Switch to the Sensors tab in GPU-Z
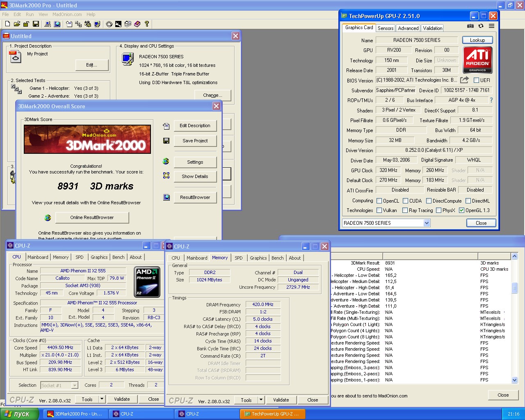This screenshot has height=420, width=525. (386, 28)
